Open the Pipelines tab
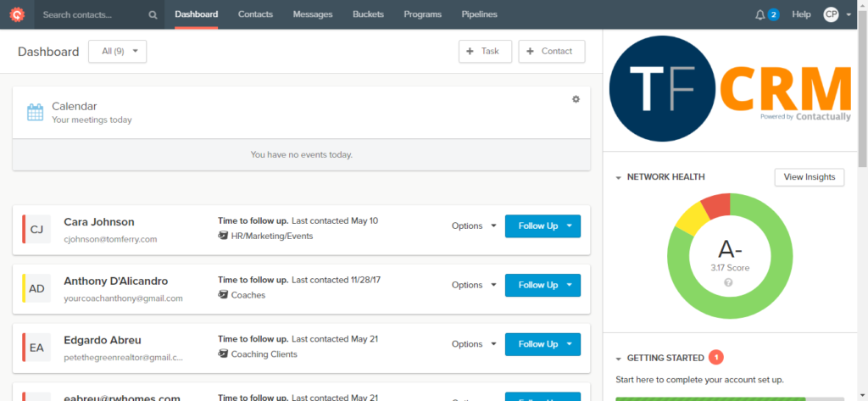 pyautogui.click(x=480, y=14)
